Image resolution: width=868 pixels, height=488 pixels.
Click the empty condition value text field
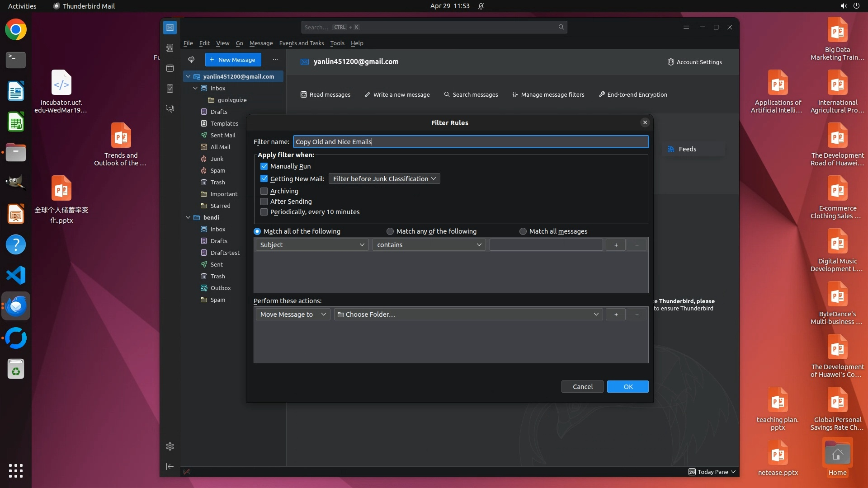[546, 245]
